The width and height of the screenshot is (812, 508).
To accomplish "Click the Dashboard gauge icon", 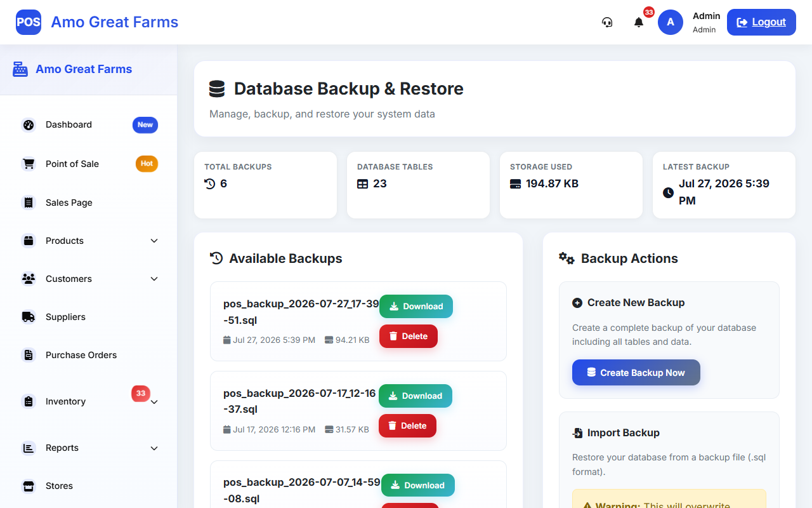I will coord(29,124).
